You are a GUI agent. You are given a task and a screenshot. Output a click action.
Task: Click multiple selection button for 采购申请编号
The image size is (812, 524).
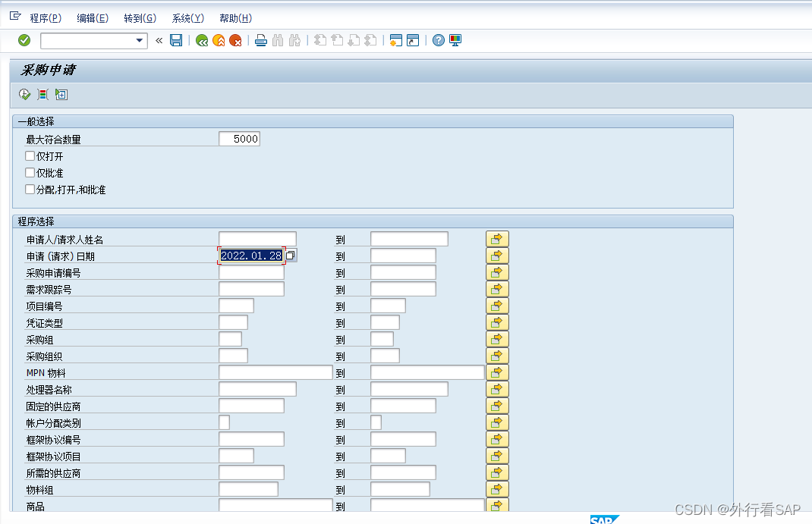tap(497, 272)
